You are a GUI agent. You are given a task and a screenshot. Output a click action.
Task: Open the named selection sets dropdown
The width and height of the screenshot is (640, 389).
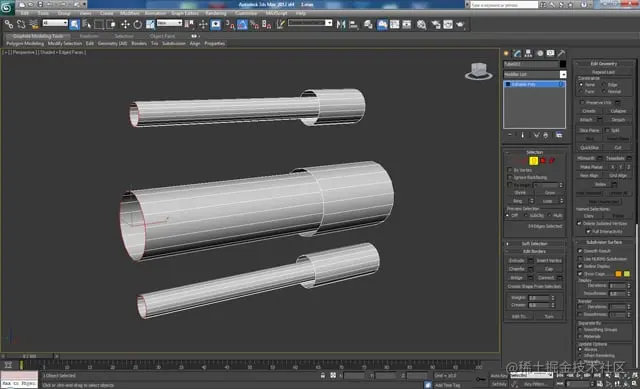(x=310, y=23)
